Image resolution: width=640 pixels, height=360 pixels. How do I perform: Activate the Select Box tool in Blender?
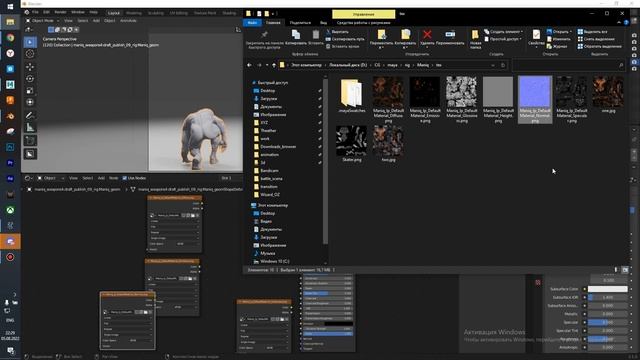click(x=30, y=42)
